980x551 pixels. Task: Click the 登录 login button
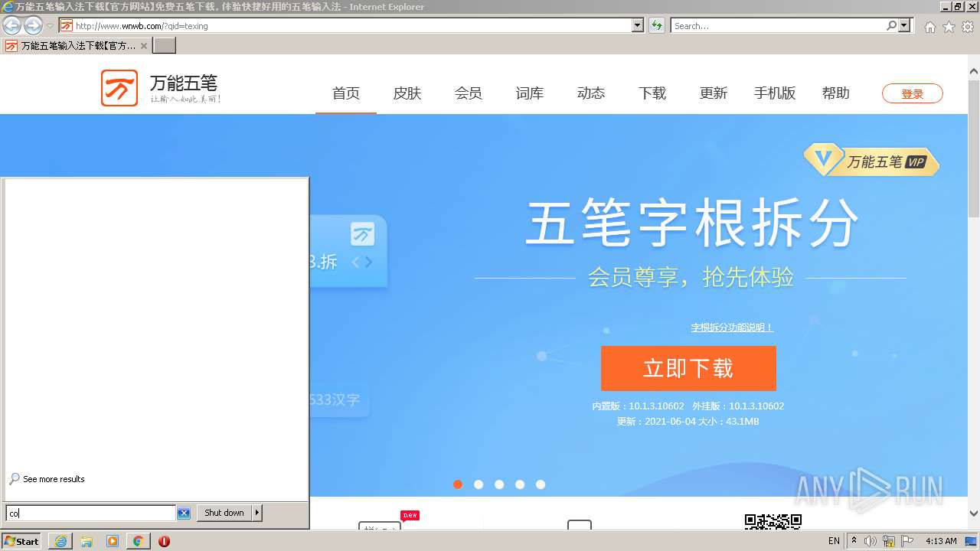point(913,93)
